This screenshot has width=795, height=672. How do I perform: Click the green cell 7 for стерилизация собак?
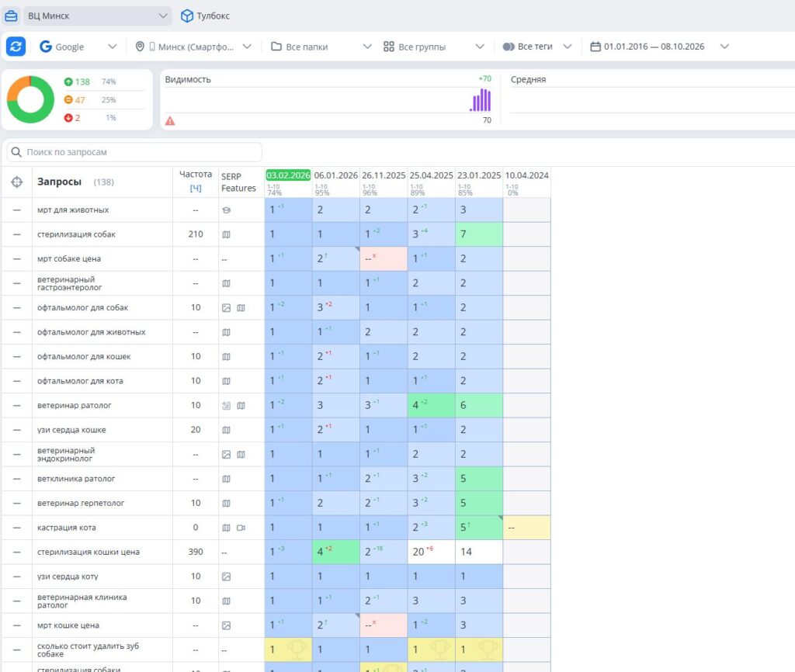pos(478,234)
